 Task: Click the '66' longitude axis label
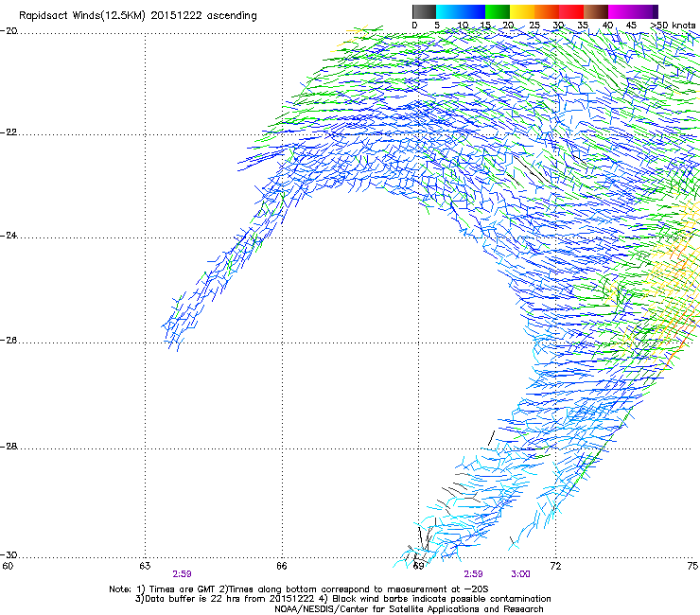(282, 567)
